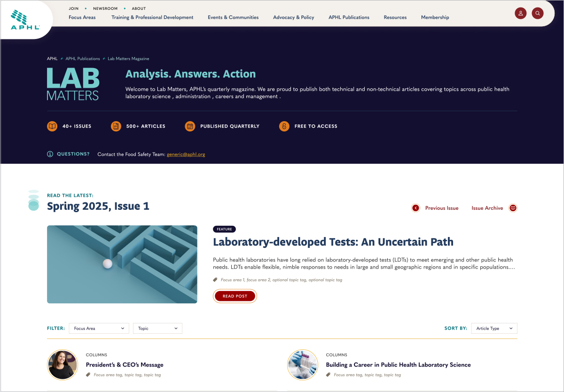Click the Columns label above Building a Career
The width and height of the screenshot is (564, 392).
coord(337,355)
